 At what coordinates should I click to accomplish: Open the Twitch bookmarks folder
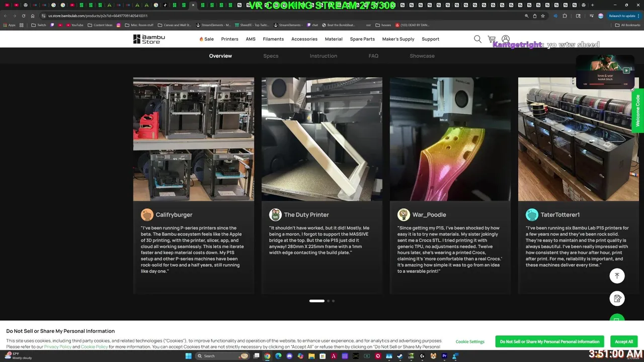(x=38, y=25)
